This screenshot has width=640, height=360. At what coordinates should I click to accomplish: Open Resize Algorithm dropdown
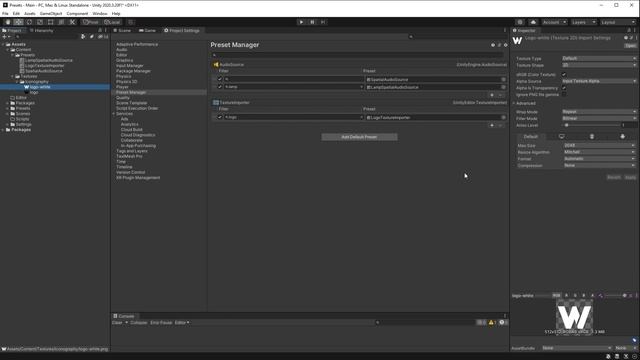599,152
